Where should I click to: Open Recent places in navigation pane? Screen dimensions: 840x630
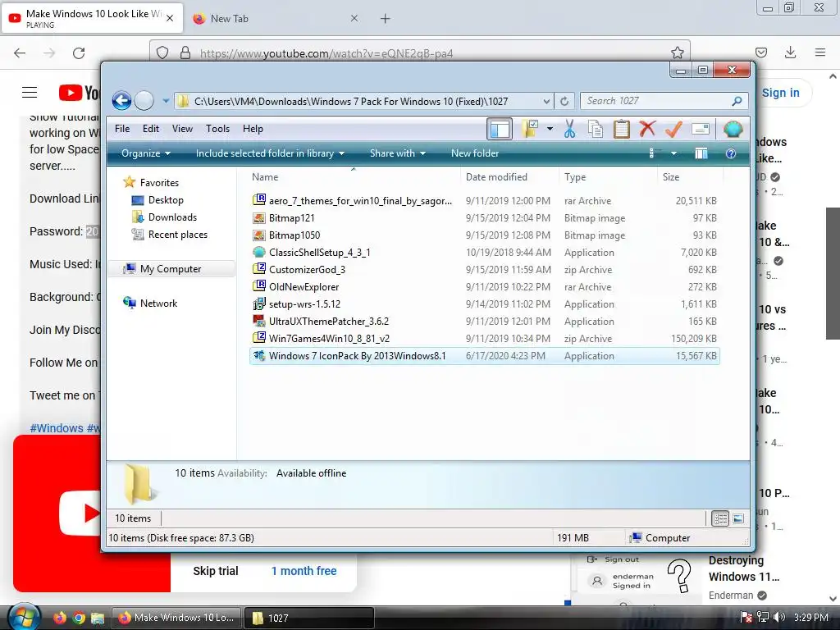point(178,234)
